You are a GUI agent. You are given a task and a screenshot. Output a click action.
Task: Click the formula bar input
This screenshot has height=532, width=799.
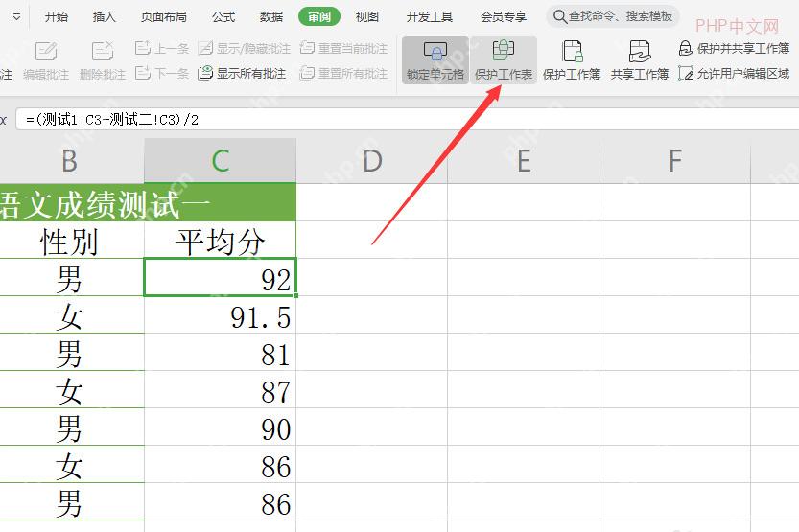click(408, 120)
